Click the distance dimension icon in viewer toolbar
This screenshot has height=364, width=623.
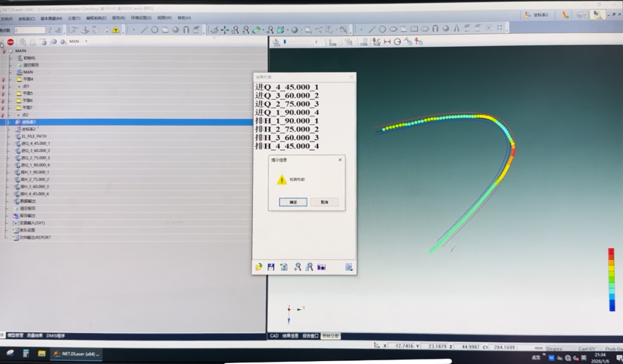coord(387,42)
